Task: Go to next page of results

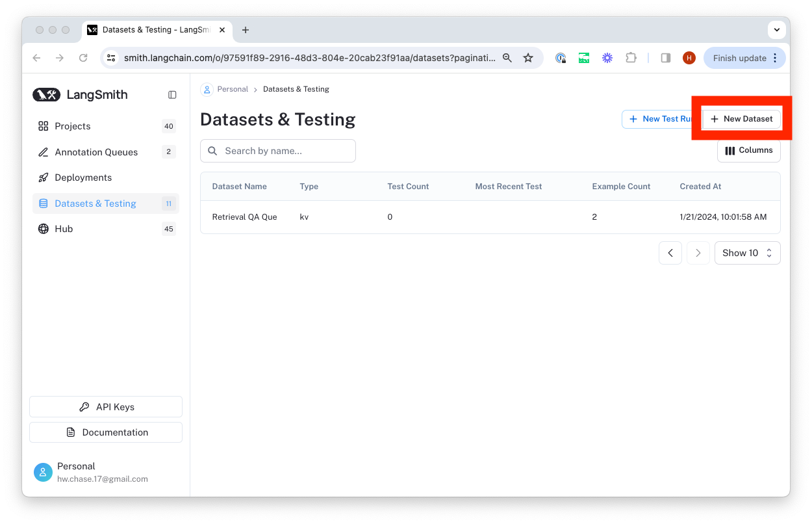Action: pyautogui.click(x=698, y=253)
